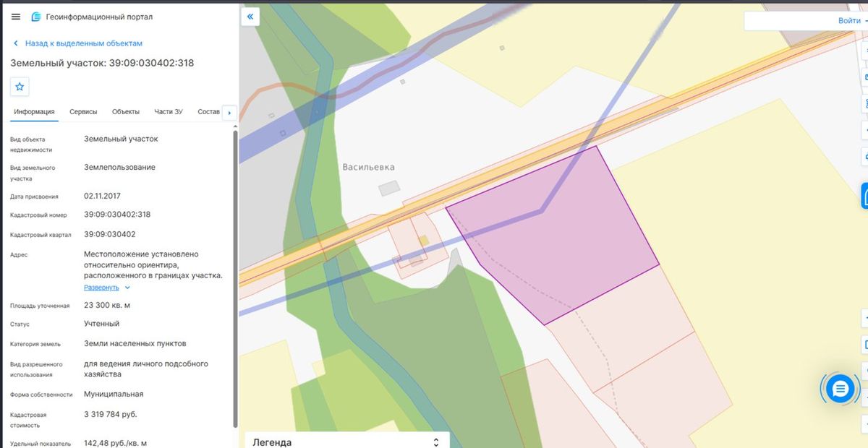
Task: Expand address using chevron beside Развернуть
Action: click(x=128, y=288)
